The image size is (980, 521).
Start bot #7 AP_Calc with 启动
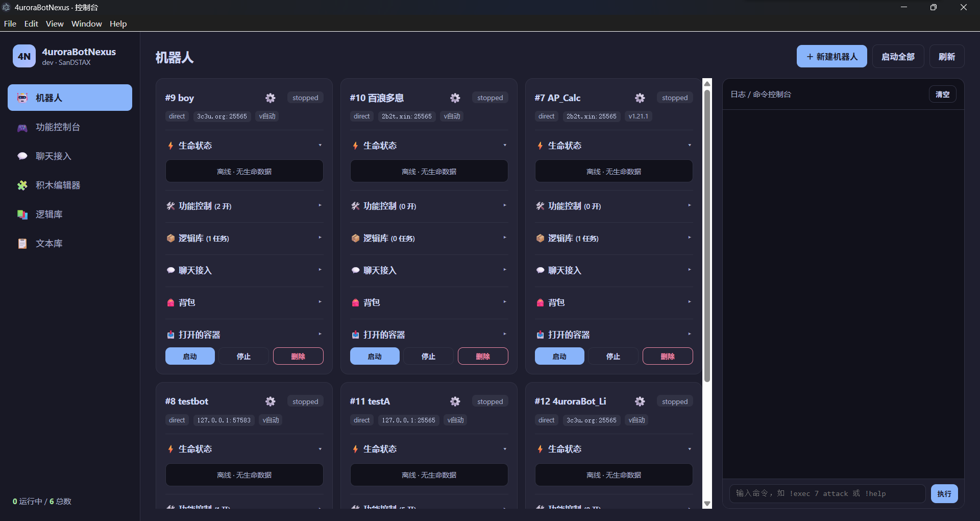pos(559,356)
